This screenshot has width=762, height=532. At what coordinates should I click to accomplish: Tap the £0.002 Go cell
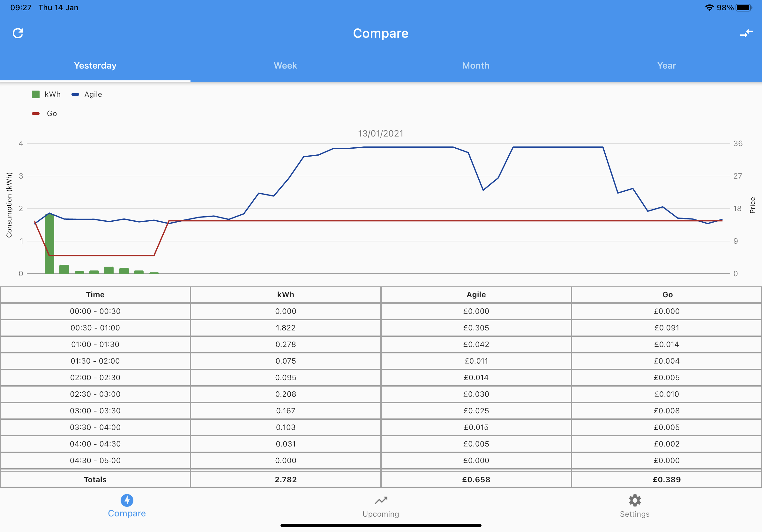tap(667, 444)
